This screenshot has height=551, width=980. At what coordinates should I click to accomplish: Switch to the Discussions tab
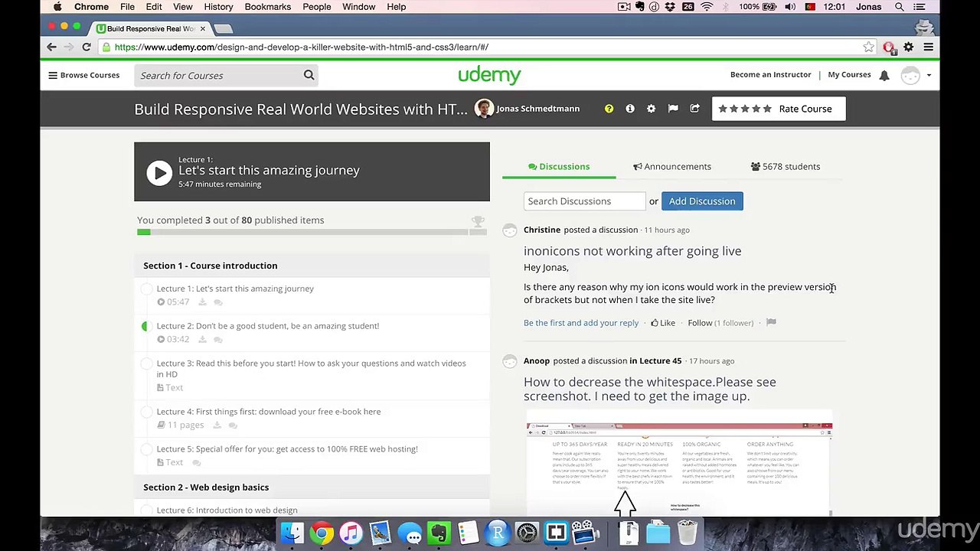[x=559, y=166]
